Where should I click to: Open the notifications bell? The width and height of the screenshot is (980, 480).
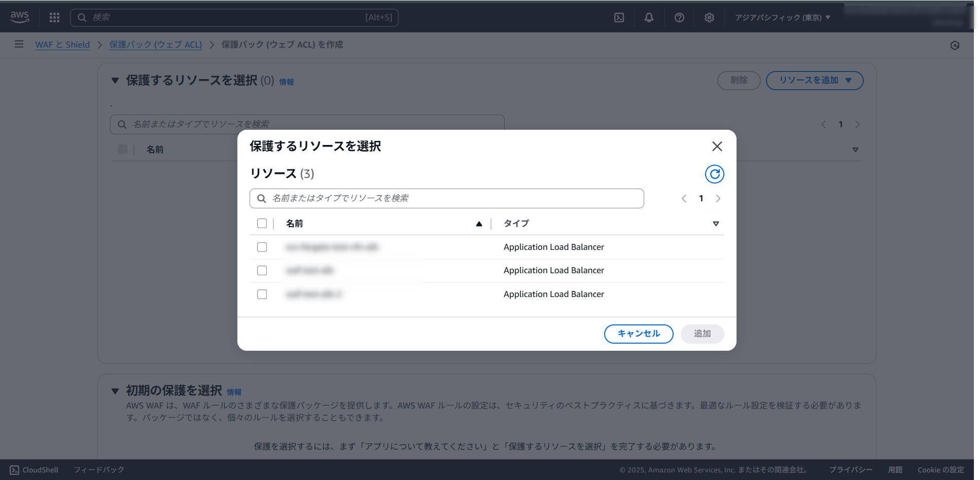(649, 18)
